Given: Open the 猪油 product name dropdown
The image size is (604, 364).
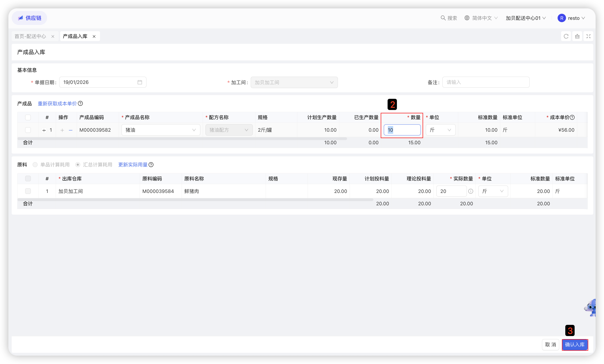Looking at the screenshot, I should coord(160,130).
